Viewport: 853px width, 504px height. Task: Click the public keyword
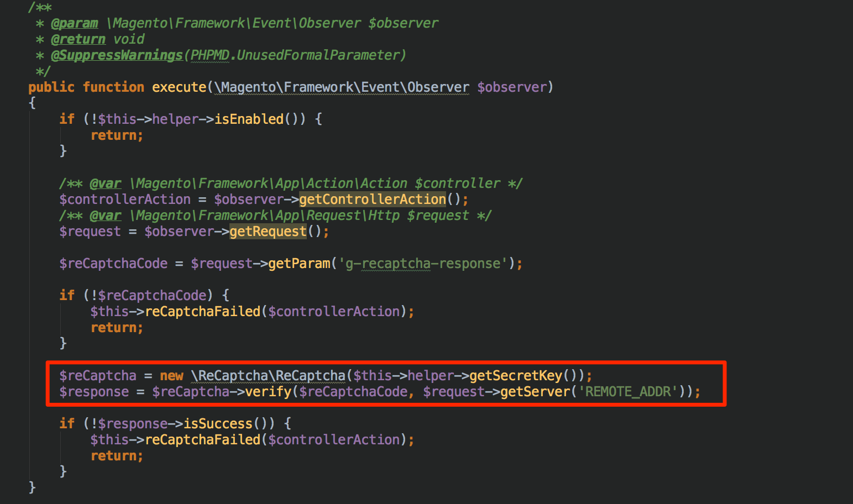click(51, 87)
